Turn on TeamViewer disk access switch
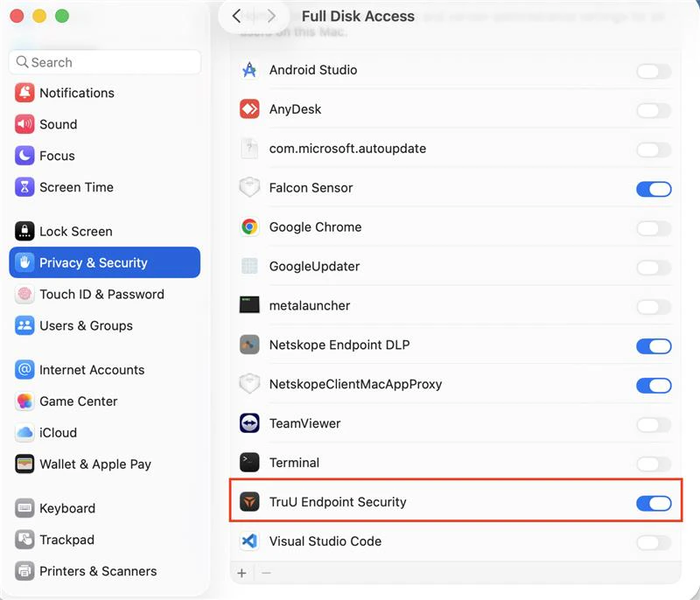Image resolution: width=700 pixels, height=600 pixels. [654, 425]
